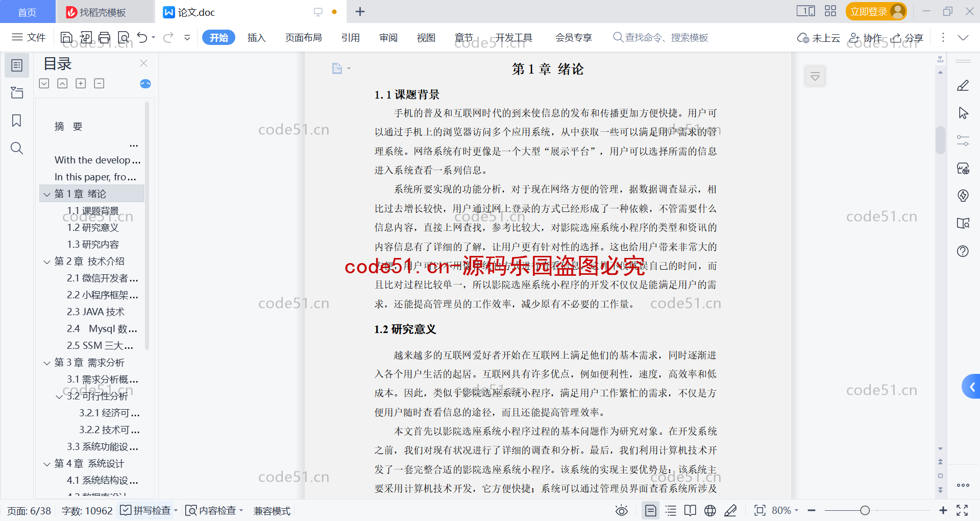Click the image tools icon in right sidebar

click(963, 168)
